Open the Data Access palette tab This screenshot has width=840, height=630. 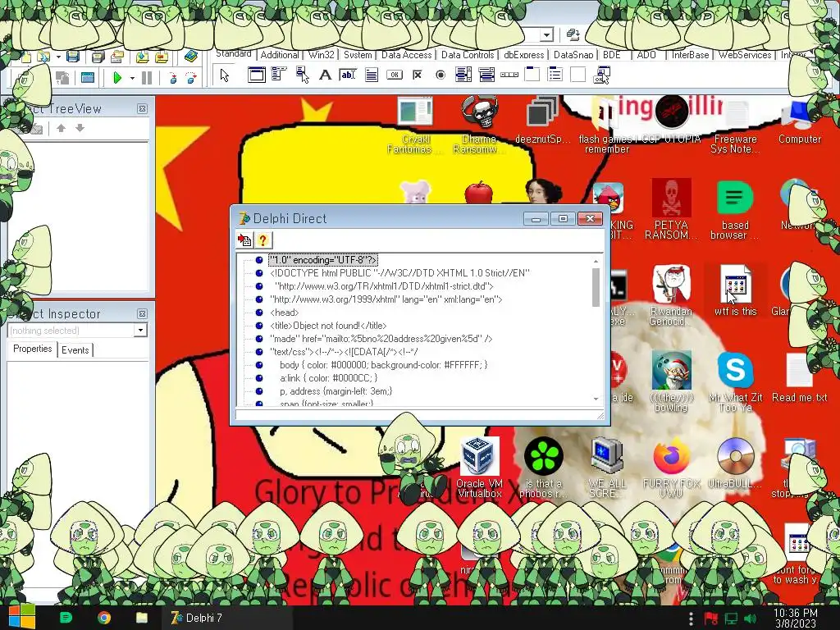click(x=406, y=55)
